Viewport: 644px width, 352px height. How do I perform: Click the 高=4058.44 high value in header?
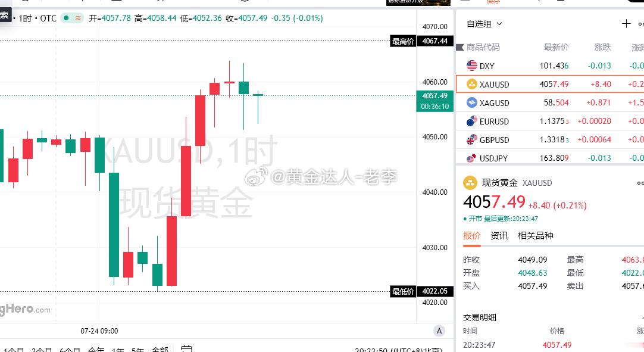[155, 18]
